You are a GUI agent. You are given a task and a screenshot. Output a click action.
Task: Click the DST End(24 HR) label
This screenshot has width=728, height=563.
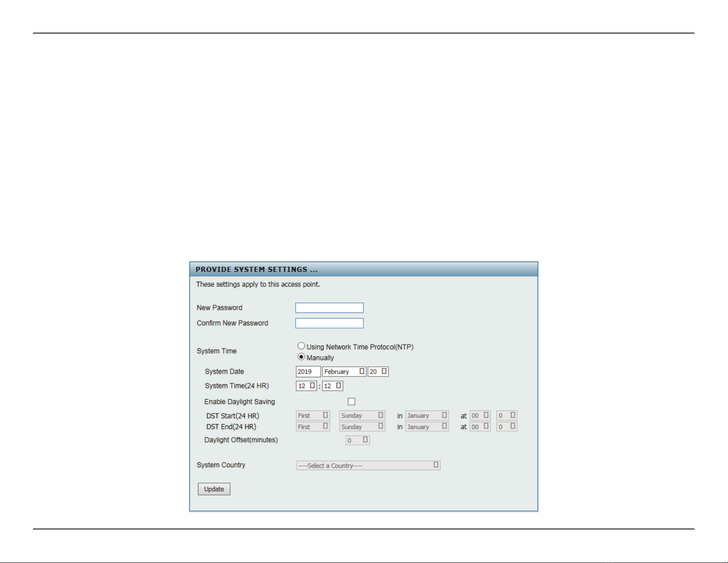pyautogui.click(x=231, y=427)
